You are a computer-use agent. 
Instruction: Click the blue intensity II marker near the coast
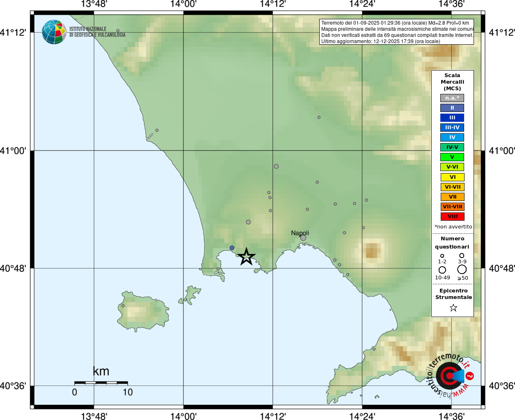[232, 248]
